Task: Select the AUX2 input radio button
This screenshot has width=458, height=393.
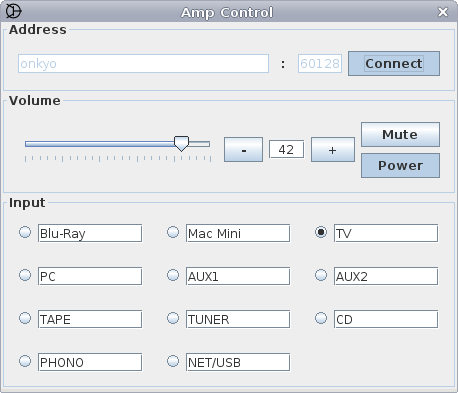Action: [321, 275]
